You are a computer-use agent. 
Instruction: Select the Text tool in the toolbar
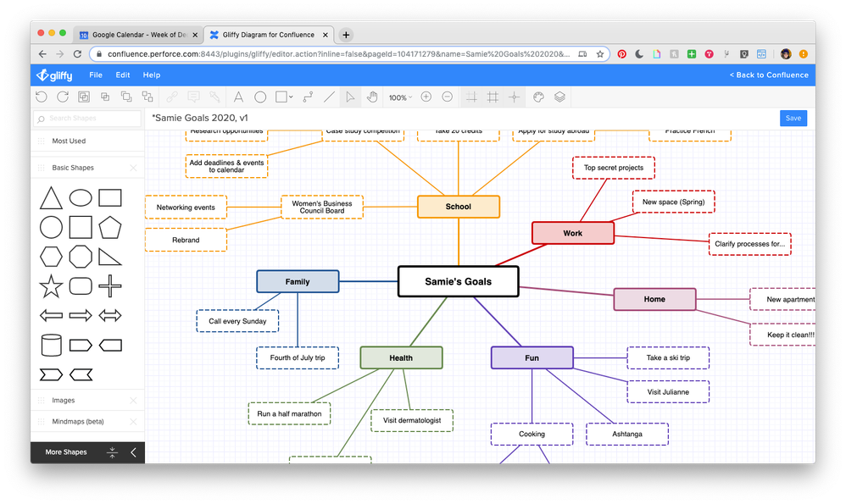pos(238,97)
